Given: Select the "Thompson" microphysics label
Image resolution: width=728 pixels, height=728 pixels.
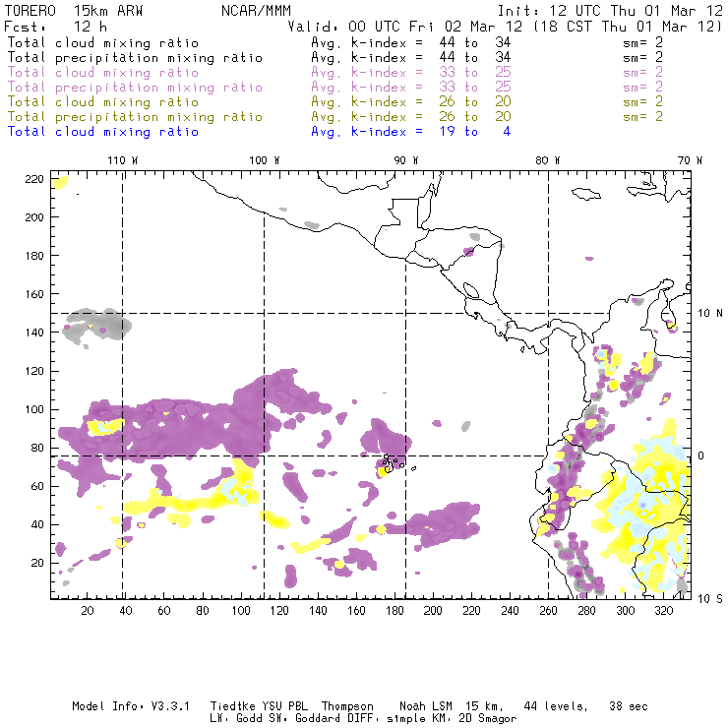Looking at the screenshot, I should 347,707.
